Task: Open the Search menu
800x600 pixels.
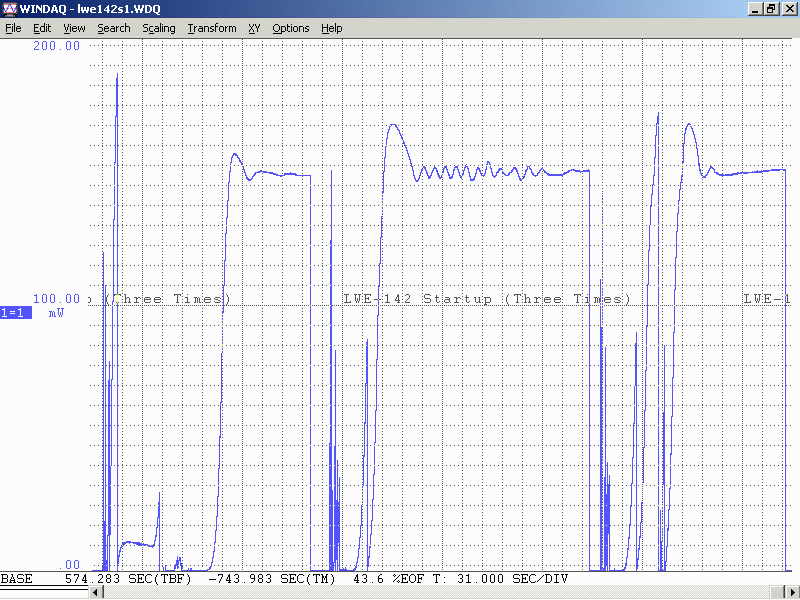Action: click(114, 28)
